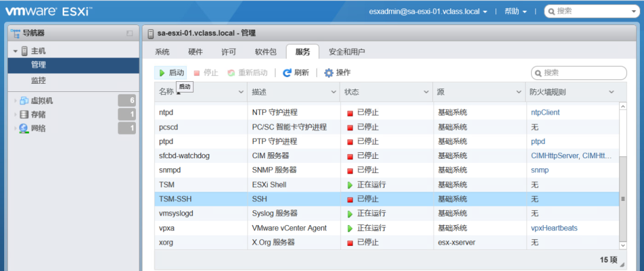Viewport: 644px width, 271px height.
Task: Click the 虚拟机 count badge 6
Action: coord(126,101)
